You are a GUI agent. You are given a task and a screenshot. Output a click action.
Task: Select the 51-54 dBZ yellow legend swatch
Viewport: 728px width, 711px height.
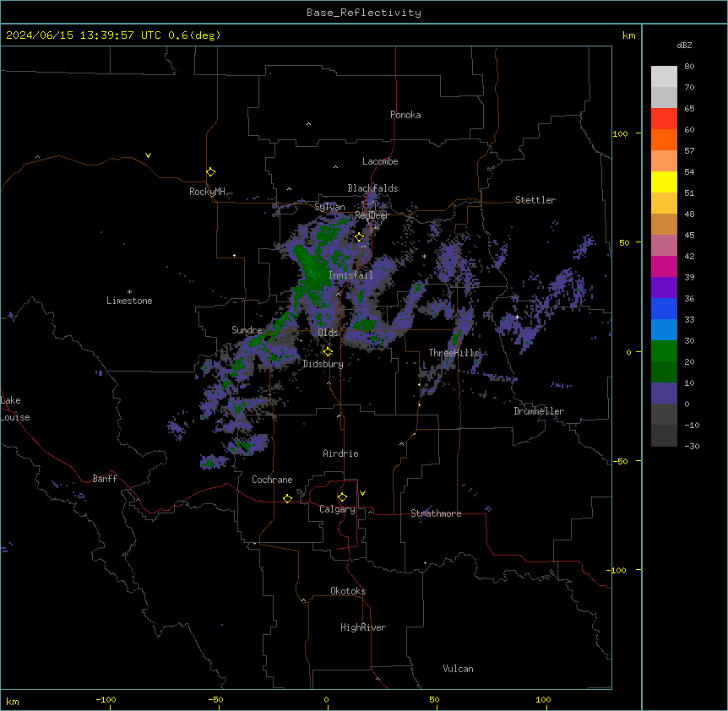[x=664, y=182]
